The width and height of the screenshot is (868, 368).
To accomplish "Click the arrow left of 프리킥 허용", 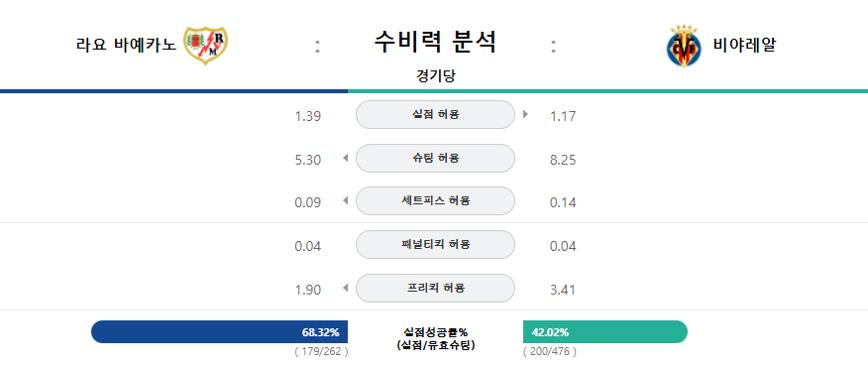I will click(x=346, y=288).
